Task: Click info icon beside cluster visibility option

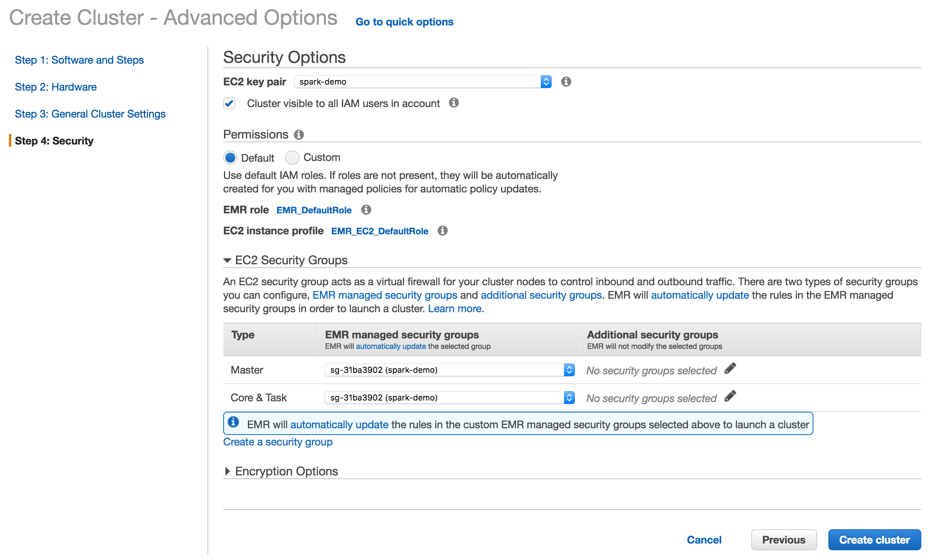Action: [454, 103]
